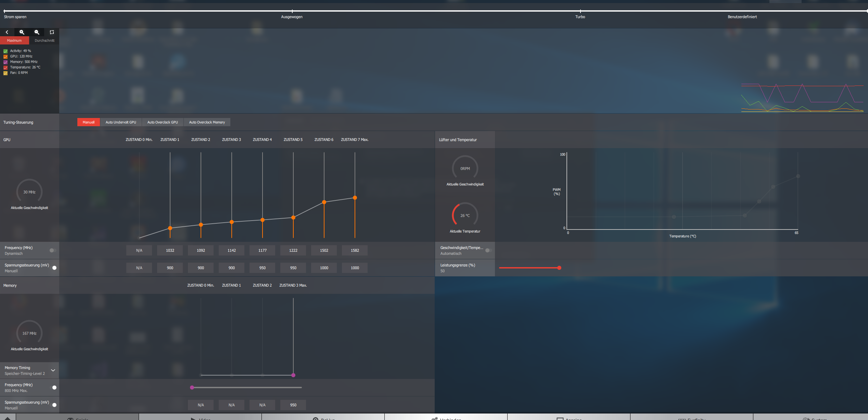Uncheck the orange GPU 120 MHz checkbox
868x420 pixels.
[5, 56]
